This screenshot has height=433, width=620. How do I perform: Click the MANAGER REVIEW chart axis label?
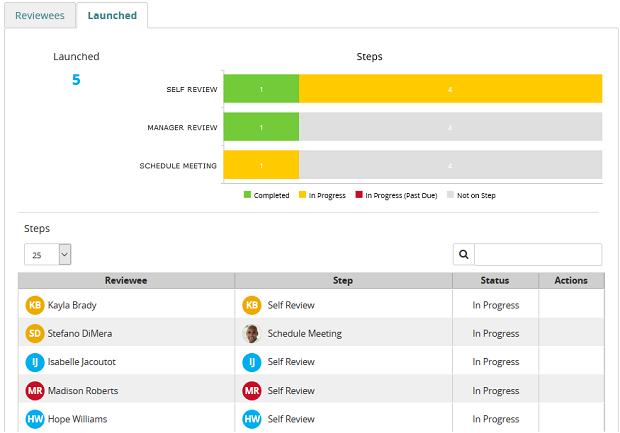click(182, 127)
